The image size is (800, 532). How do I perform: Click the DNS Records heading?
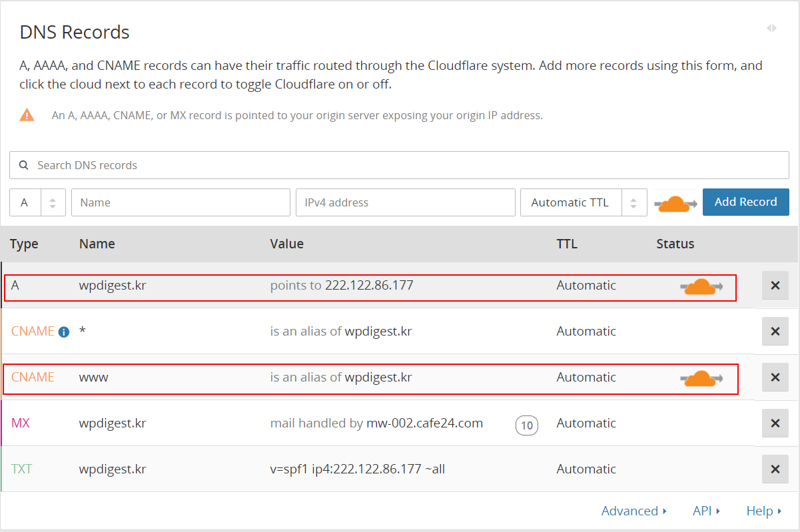pos(75,32)
